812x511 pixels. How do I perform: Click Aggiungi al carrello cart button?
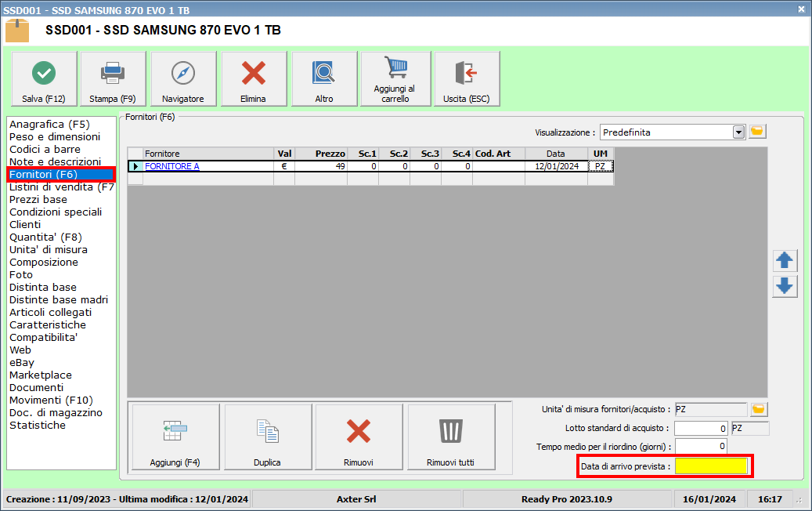tap(395, 79)
